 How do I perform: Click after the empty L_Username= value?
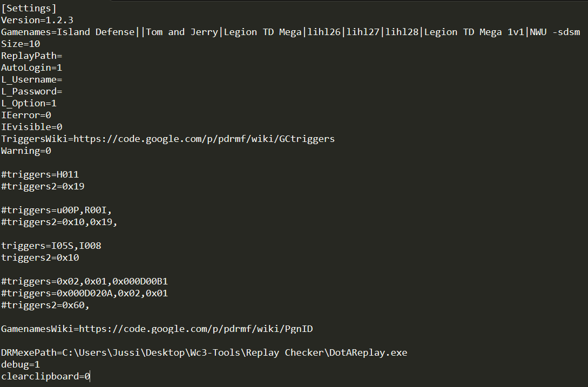pyautogui.click(x=63, y=79)
